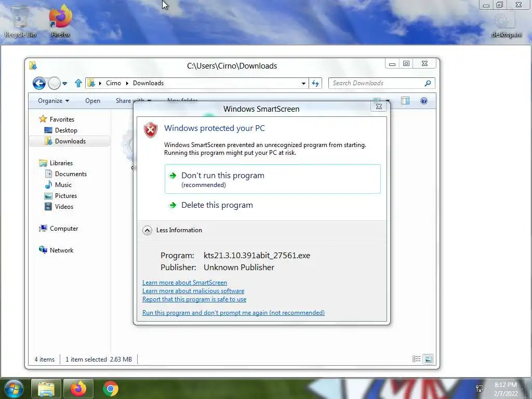Go up one folder level
532x399 pixels.
pyautogui.click(x=78, y=83)
